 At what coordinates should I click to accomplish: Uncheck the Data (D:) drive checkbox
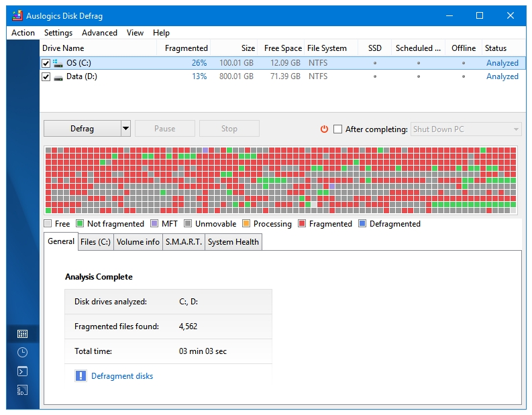pyautogui.click(x=46, y=76)
